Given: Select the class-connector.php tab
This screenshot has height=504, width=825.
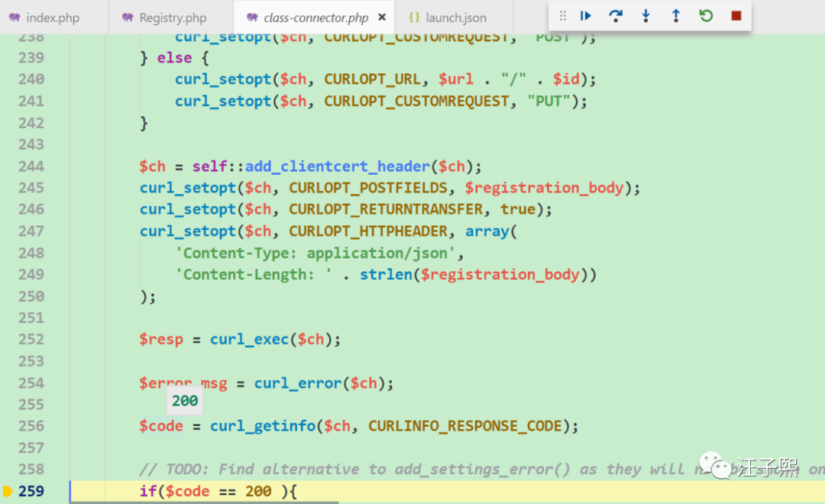Looking at the screenshot, I should [x=315, y=18].
